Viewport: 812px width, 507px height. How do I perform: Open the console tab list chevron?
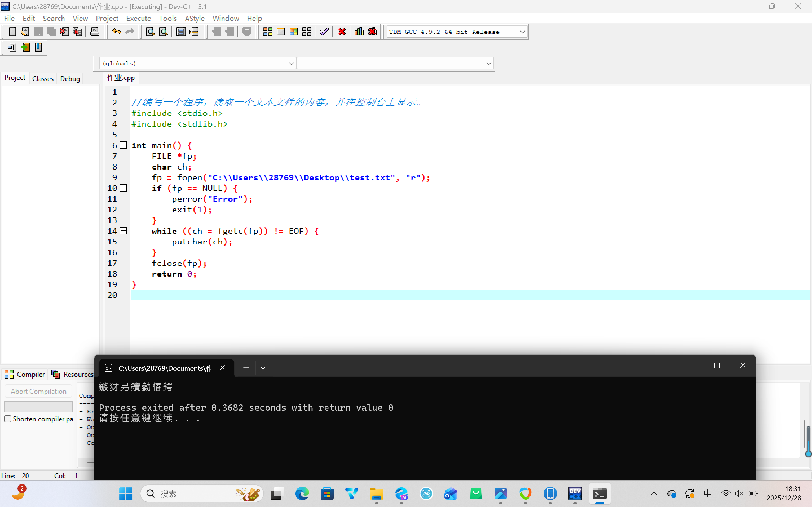[x=263, y=368]
